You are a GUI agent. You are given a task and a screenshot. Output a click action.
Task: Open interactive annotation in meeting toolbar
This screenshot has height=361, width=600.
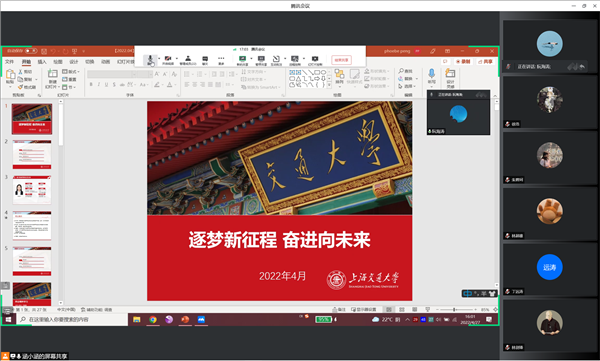[276, 60]
